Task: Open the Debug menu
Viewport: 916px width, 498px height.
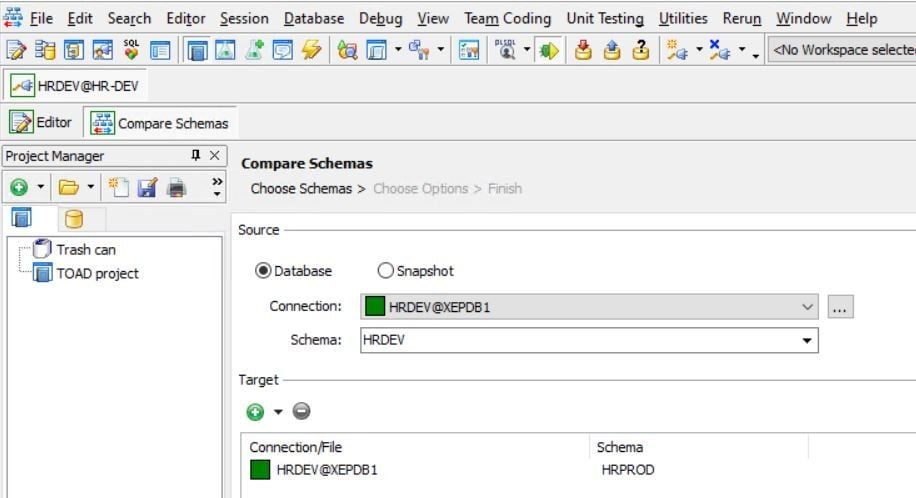Action: click(x=380, y=19)
